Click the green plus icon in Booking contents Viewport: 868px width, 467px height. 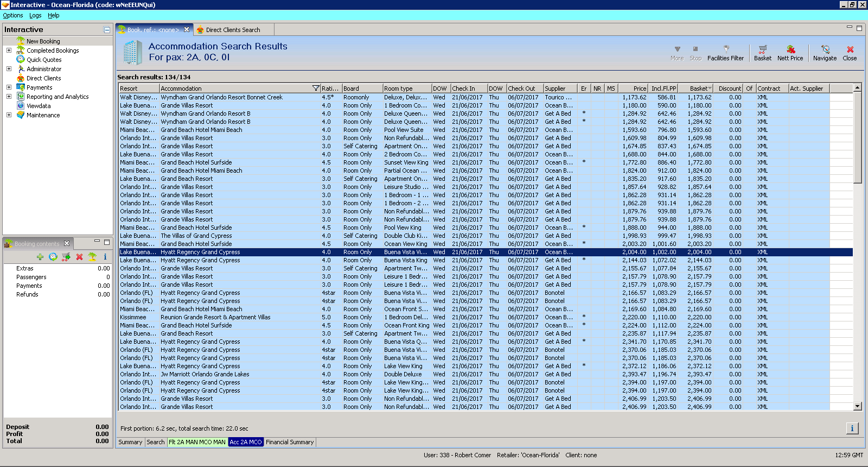pos(40,257)
